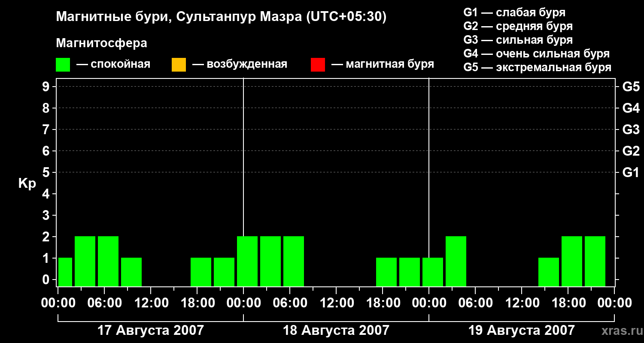Image resolution: width=644 pixels, height=343 pixels.
Task: Click 'G2 — средняя буря' legend line
Action: pos(518,26)
